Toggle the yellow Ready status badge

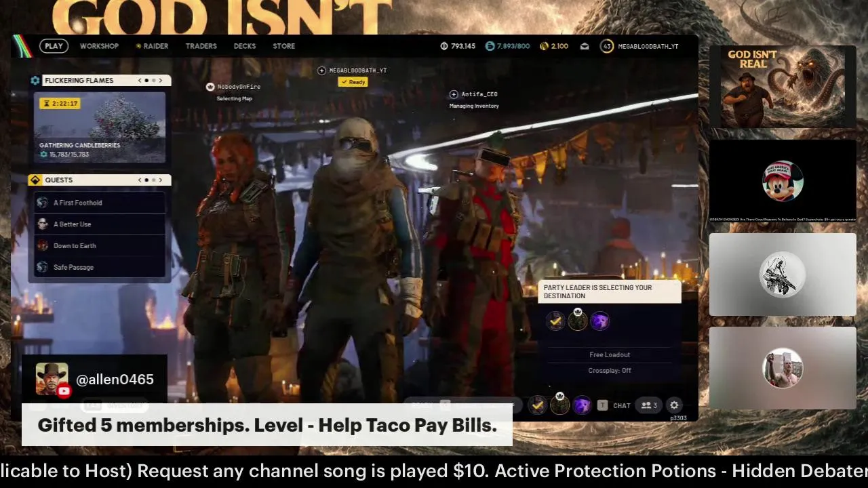click(353, 82)
